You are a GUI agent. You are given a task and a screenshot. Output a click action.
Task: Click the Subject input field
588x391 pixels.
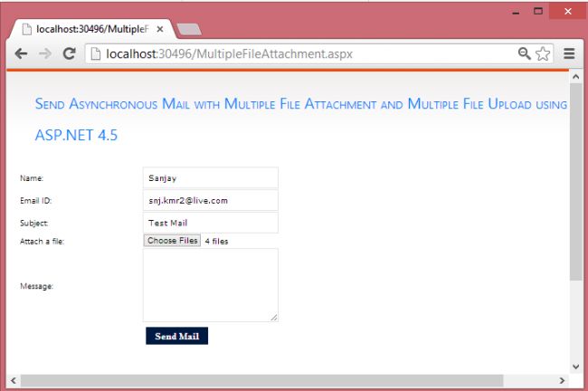point(211,223)
